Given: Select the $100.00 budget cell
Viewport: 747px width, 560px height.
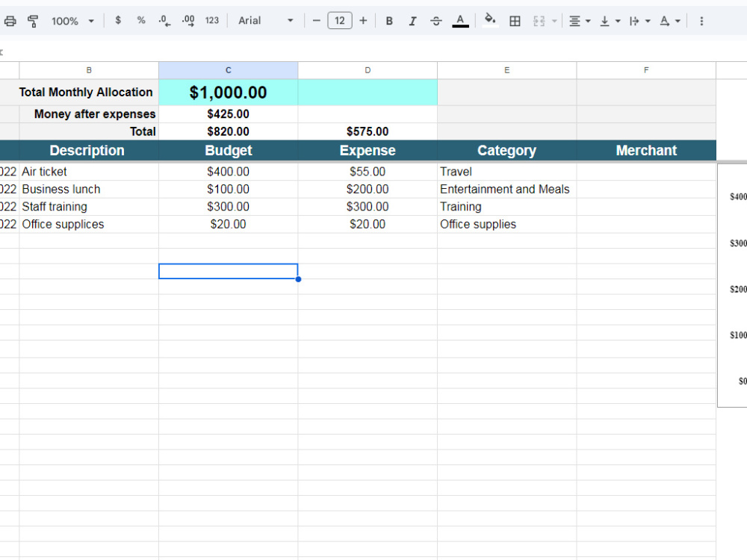Looking at the screenshot, I should pyautogui.click(x=228, y=190).
